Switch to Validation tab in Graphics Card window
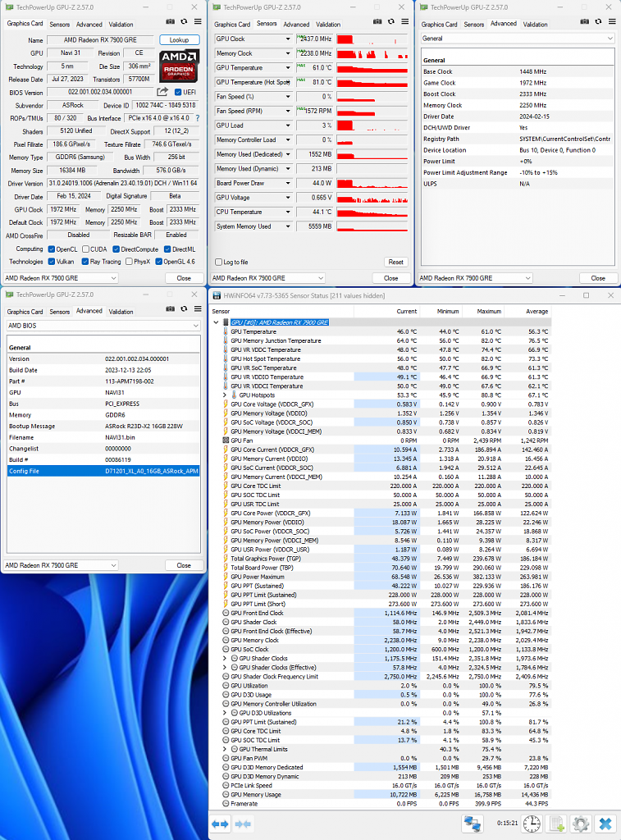The image size is (621, 840). point(121,25)
